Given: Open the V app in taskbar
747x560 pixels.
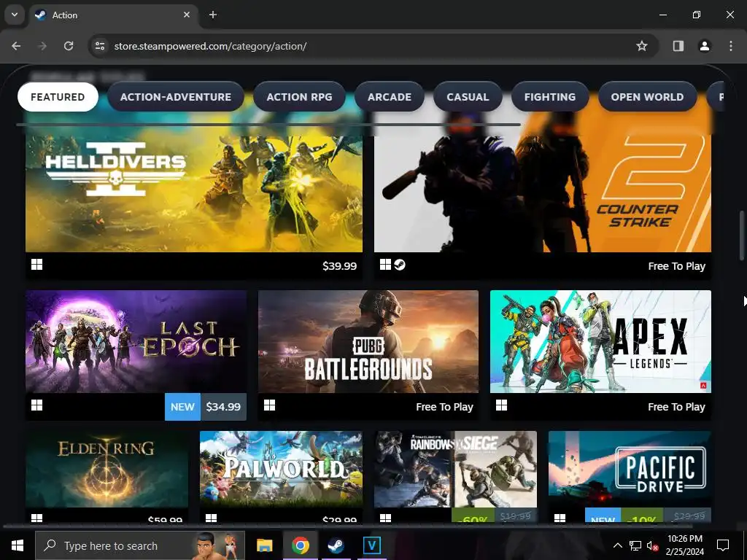Looking at the screenshot, I should [371, 545].
